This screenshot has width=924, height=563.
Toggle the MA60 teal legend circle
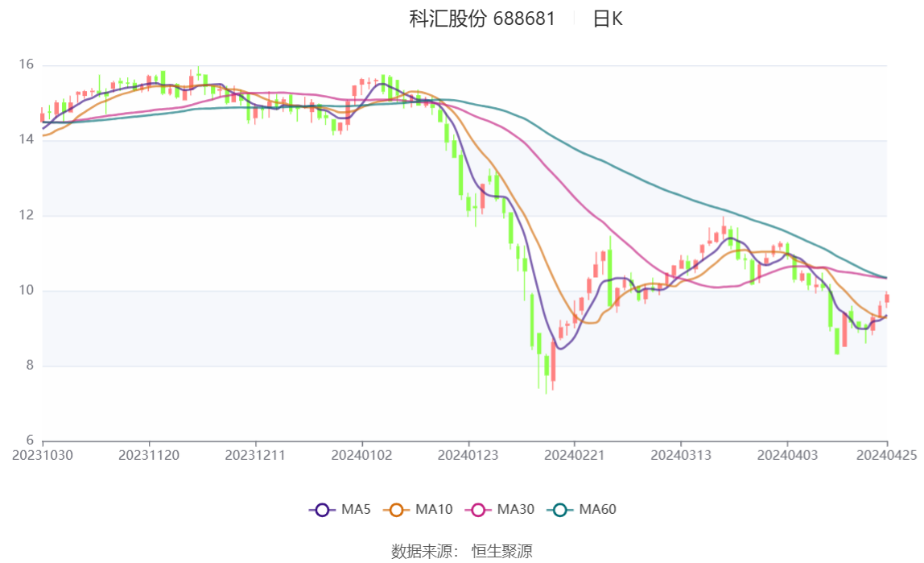560,510
